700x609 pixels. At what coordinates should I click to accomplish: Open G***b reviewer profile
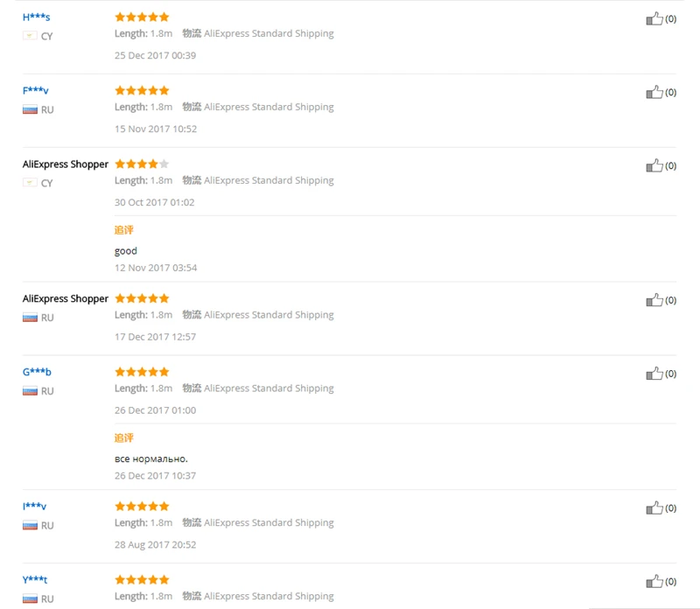(x=37, y=372)
